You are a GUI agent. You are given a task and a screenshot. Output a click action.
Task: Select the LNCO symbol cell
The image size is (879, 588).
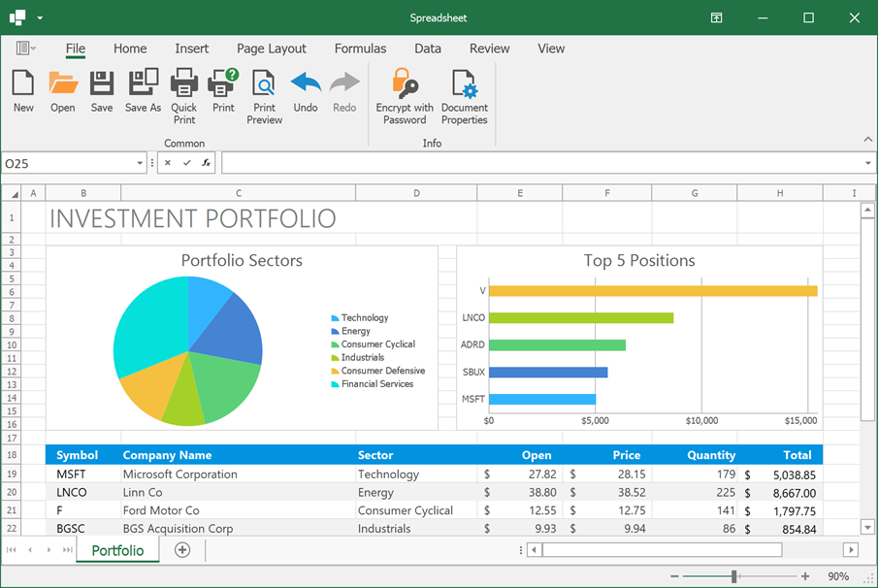click(x=83, y=492)
